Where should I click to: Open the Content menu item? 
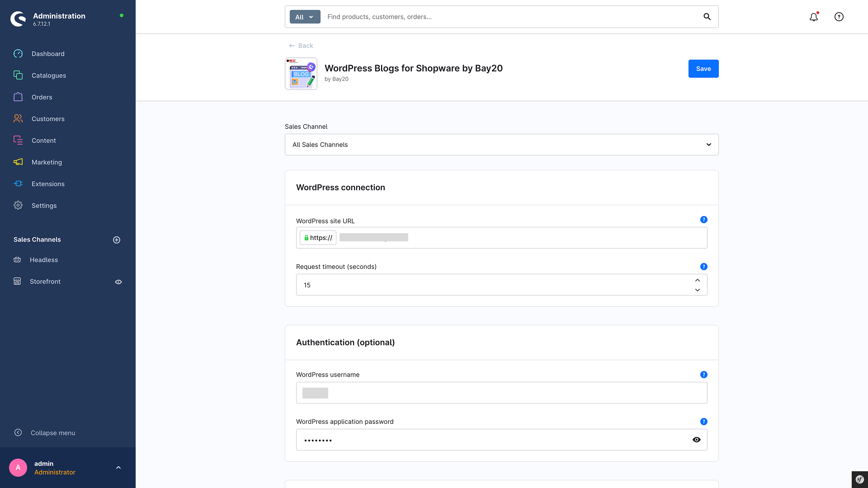click(x=44, y=141)
